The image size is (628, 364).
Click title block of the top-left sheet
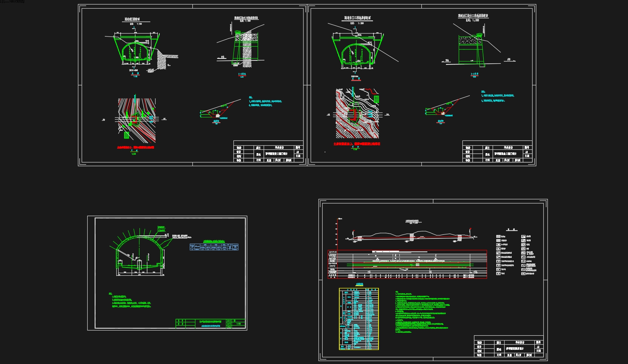point(268,152)
